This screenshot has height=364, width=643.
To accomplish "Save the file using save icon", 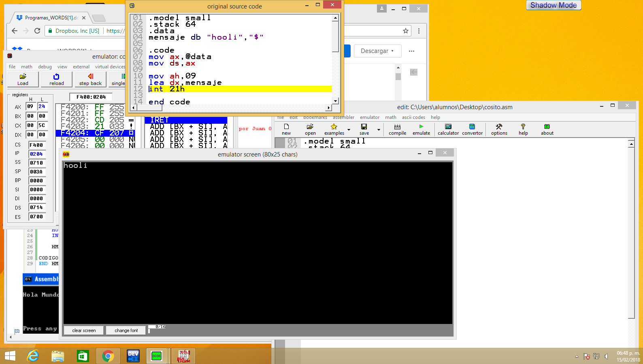I will [364, 129].
